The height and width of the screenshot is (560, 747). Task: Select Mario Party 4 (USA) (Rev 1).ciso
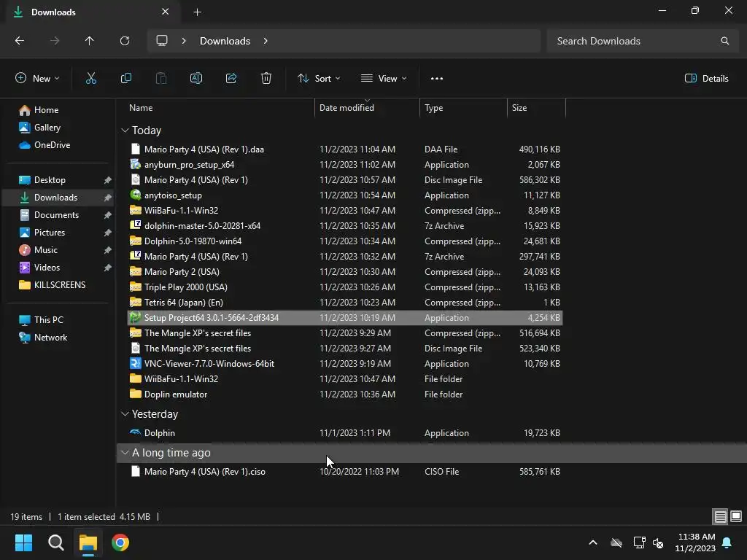click(345, 472)
